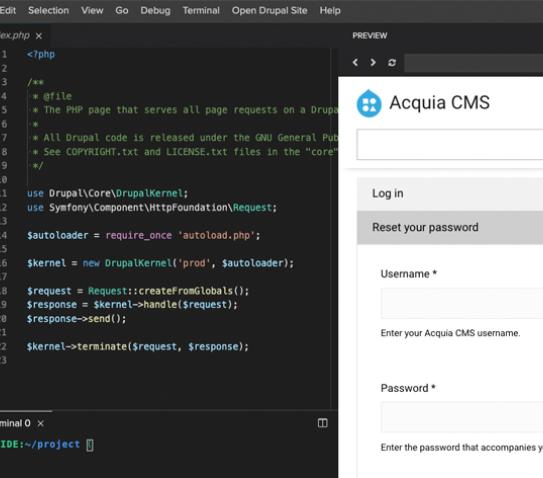This screenshot has height=478, width=543.
Task: Reload the preview page
Action: [392, 62]
